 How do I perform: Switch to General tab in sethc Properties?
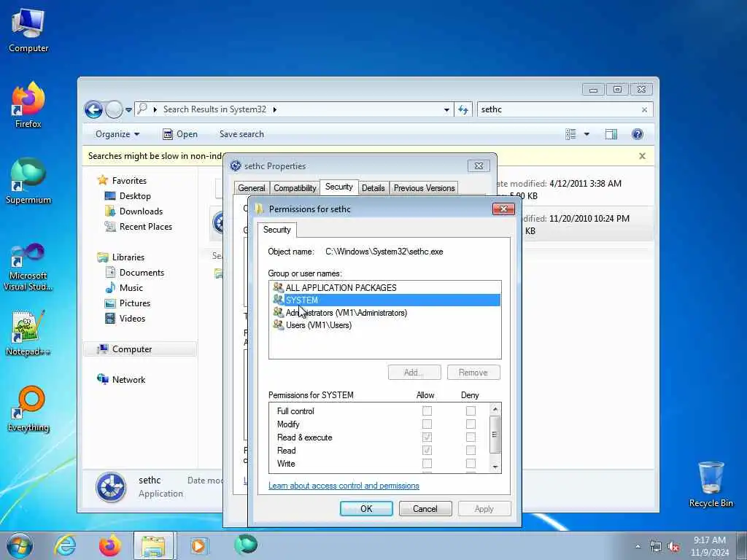point(252,188)
